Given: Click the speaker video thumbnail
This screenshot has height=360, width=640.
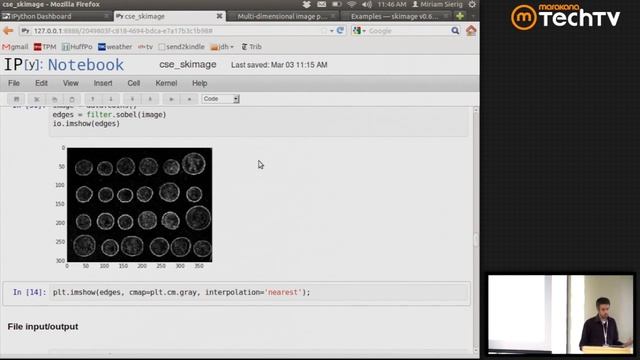Looking at the screenshot, I should click(x=561, y=314).
